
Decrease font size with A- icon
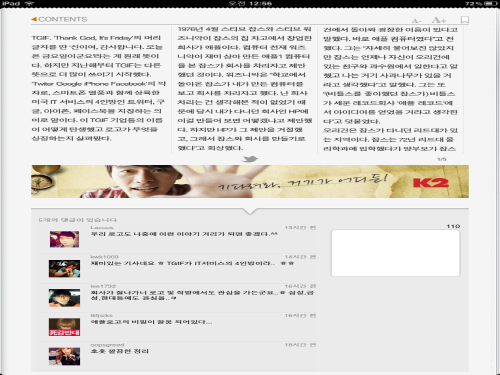(x=416, y=21)
